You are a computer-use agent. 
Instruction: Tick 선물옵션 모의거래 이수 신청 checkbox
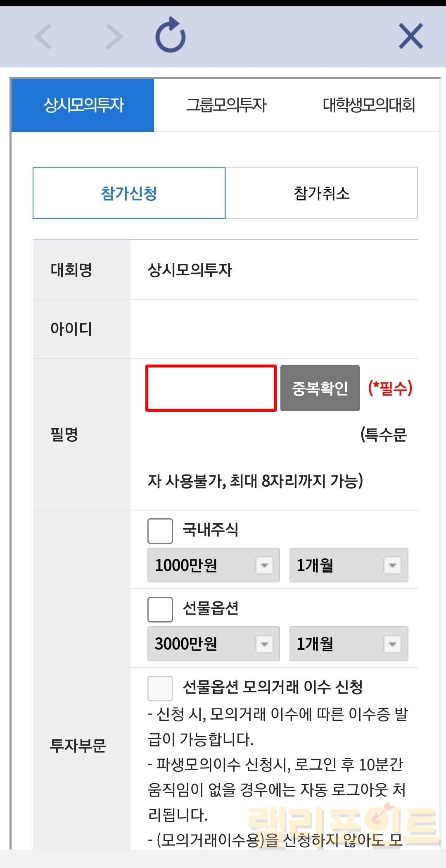tap(160, 688)
